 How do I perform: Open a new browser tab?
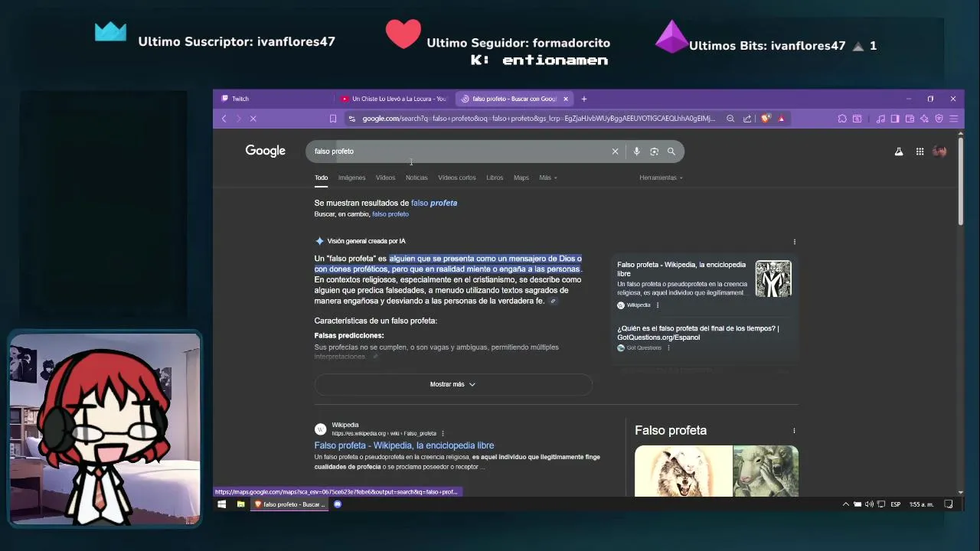[583, 99]
